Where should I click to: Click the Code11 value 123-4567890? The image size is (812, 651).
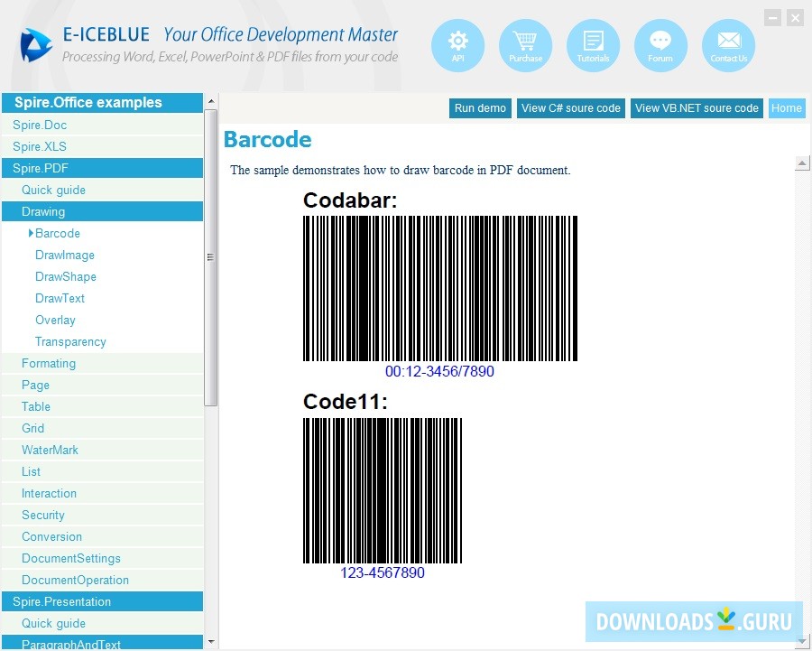383,572
